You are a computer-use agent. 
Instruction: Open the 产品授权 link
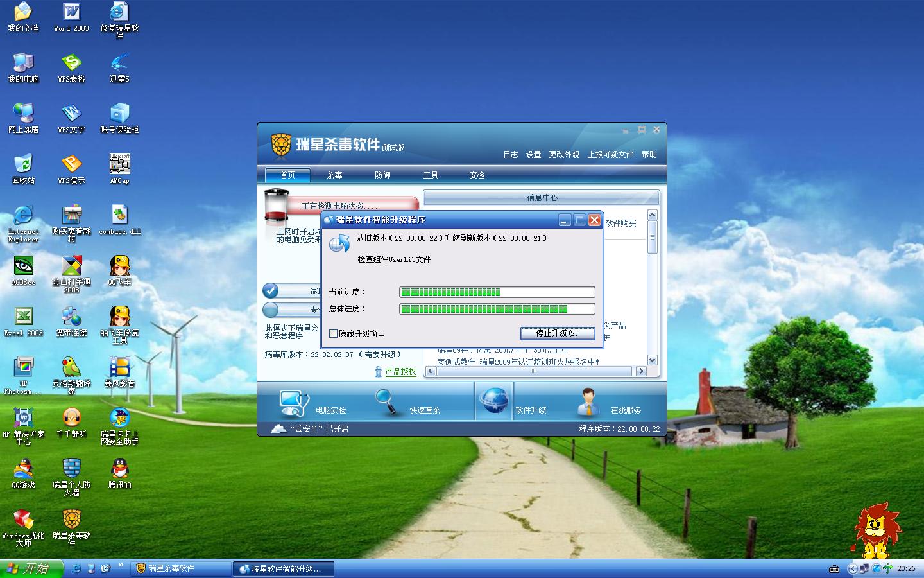[x=400, y=372]
